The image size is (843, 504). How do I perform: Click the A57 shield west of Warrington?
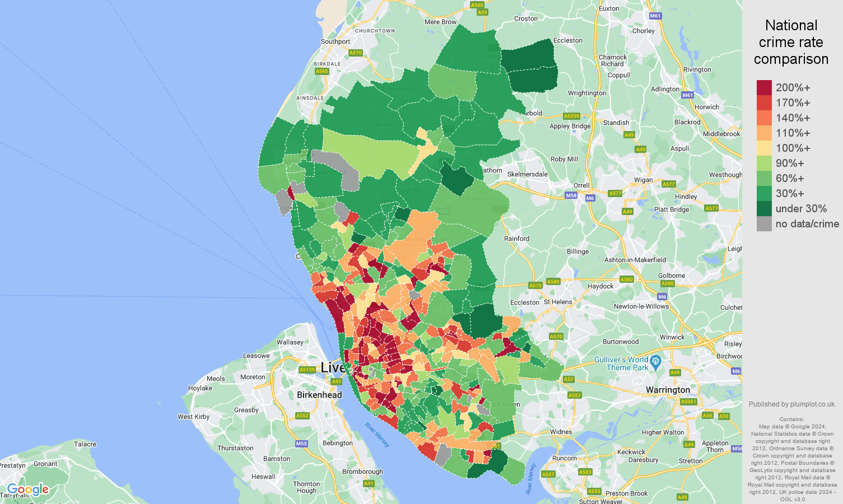569,379
